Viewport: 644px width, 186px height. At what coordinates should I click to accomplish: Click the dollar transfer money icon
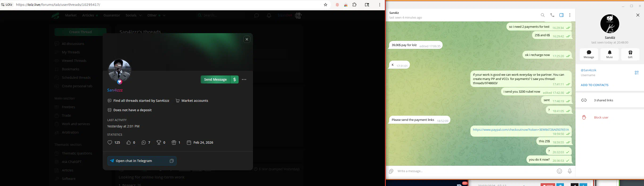tap(235, 80)
